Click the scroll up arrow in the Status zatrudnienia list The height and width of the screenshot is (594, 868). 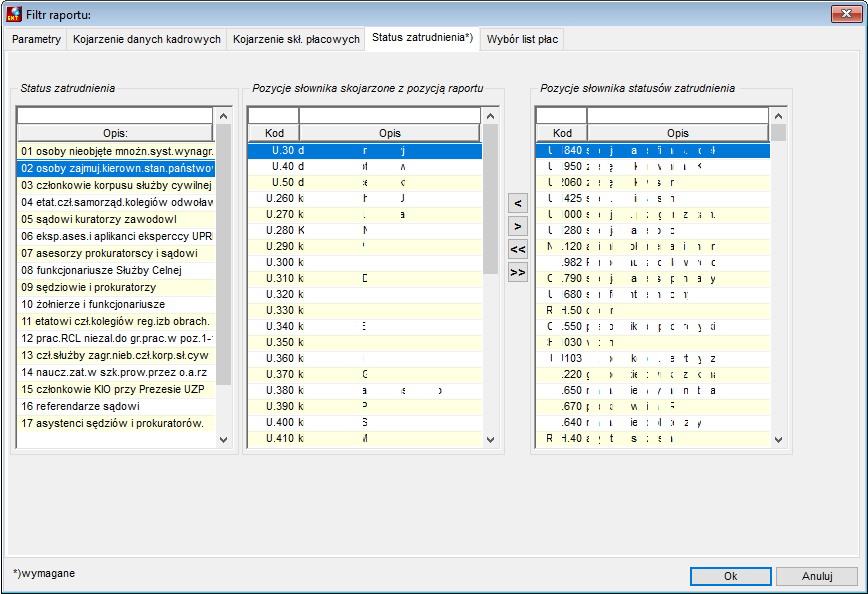(x=224, y=116)
